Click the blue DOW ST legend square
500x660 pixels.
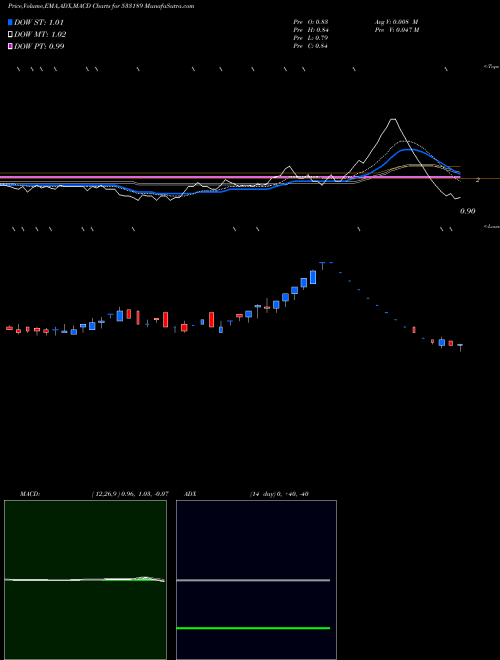point(11,22)
